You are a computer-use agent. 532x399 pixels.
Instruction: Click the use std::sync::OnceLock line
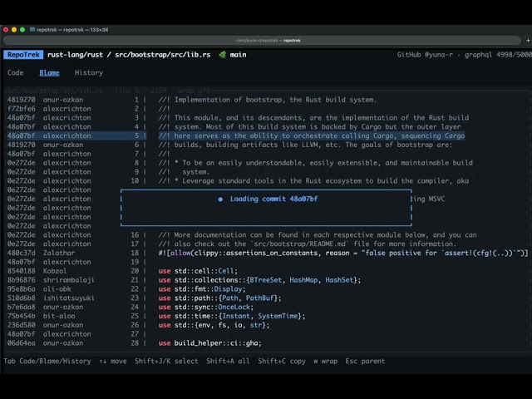(x=206, y=307)
